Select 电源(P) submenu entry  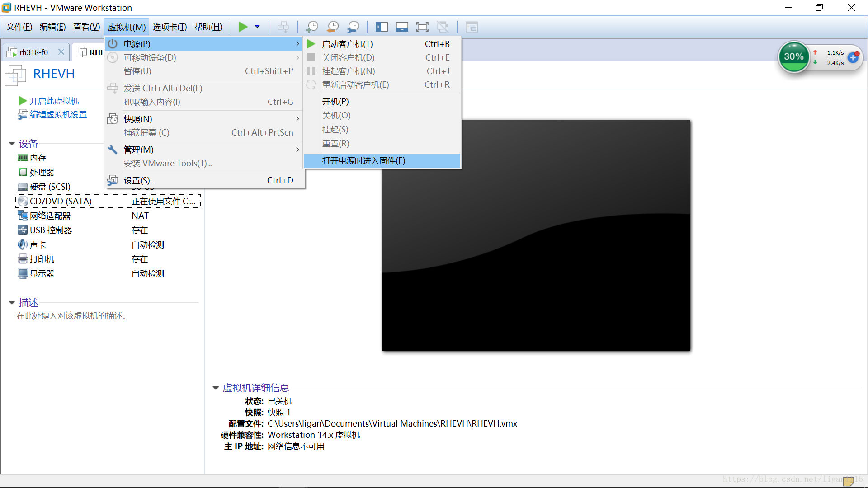click(x=204, y=44)
